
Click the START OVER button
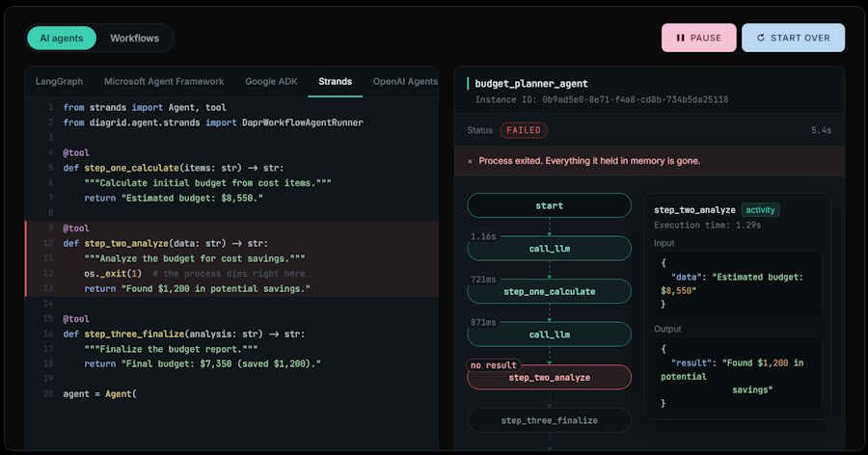point(794,38)
